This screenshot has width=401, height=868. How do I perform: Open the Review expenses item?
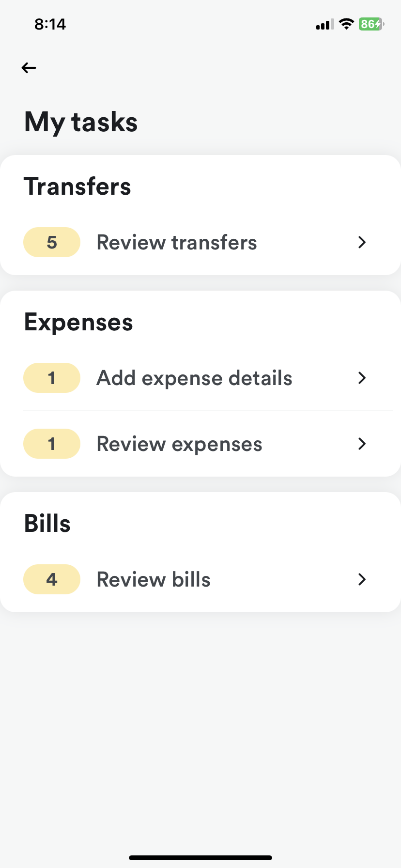point(179,444)
